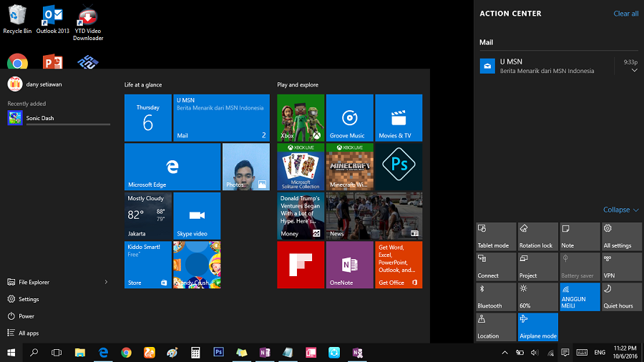The image size is (644, 362).
Task: Click the Power button
Action: coord(26,315)
